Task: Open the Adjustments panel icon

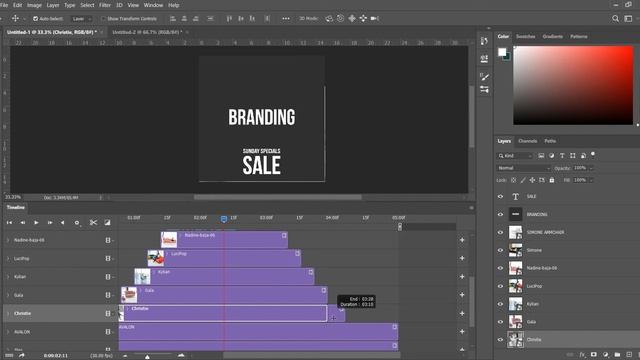Action: pos(484,89)
